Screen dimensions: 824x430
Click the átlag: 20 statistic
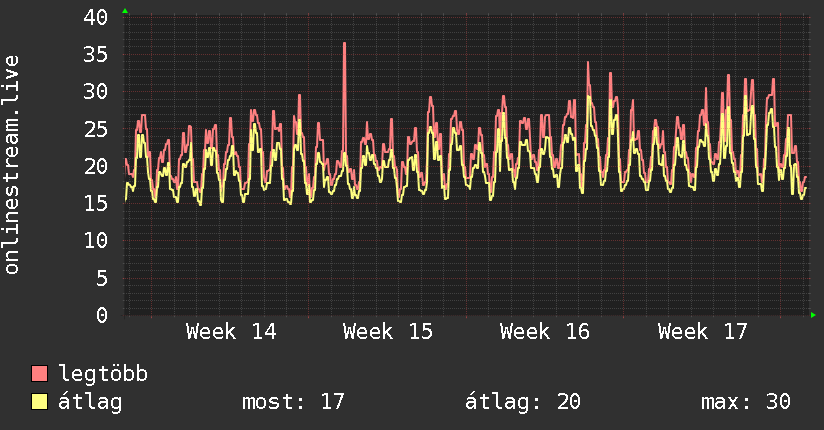click(523, 402)
